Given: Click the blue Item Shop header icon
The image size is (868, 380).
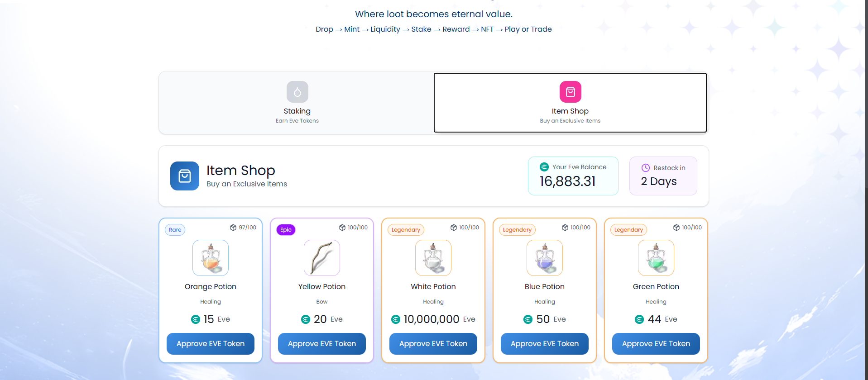Looking at the screenshot, I should 185,176.
